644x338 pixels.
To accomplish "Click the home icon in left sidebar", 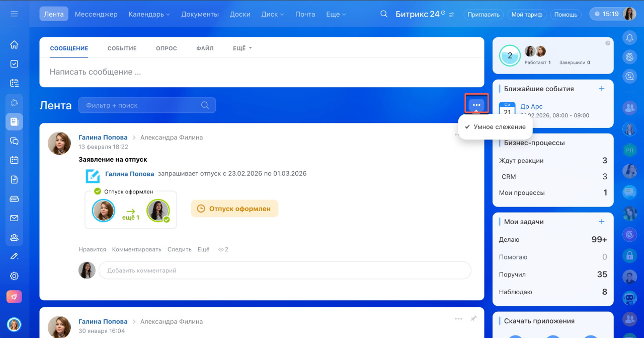I will pyautogui.click(x=14, y=44).
